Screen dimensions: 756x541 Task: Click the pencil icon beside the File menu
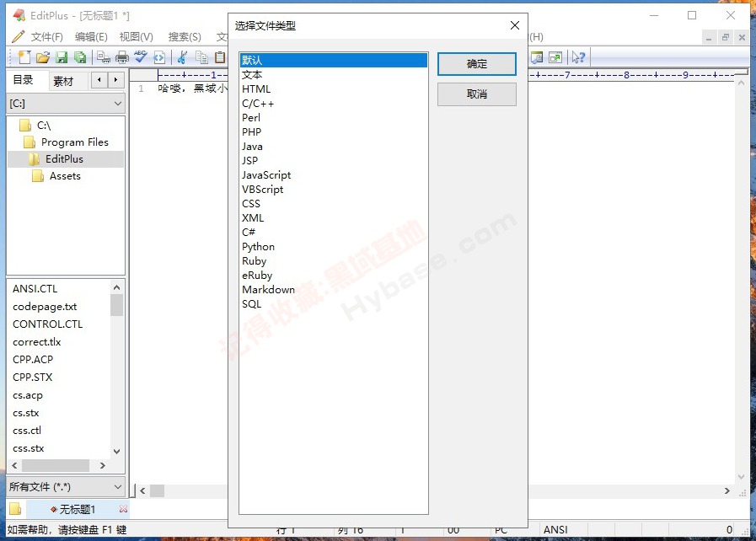click(19, 36)
